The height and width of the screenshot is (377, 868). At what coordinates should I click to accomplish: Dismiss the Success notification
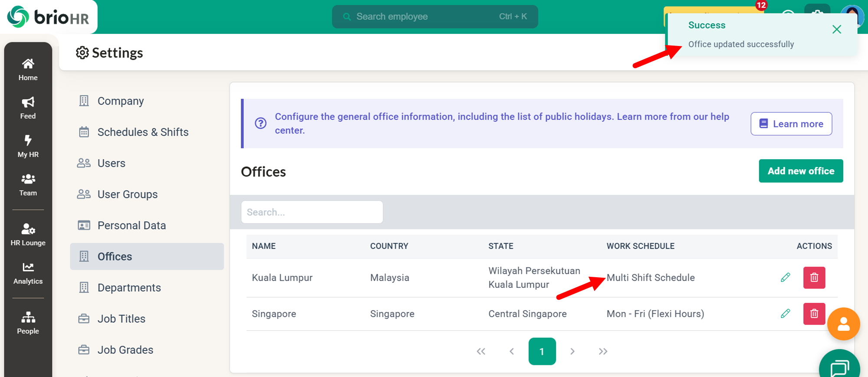coord(836,30)
